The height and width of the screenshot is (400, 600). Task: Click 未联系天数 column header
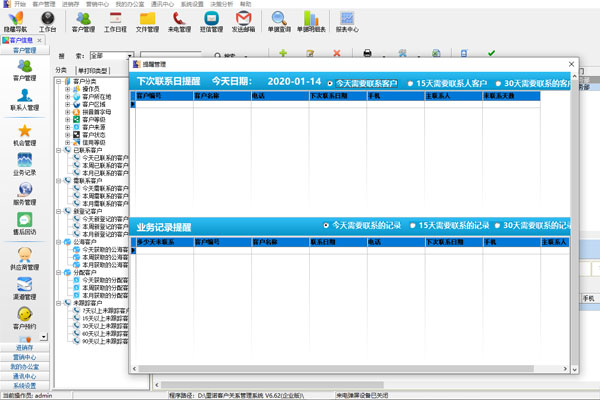[511, 96]
